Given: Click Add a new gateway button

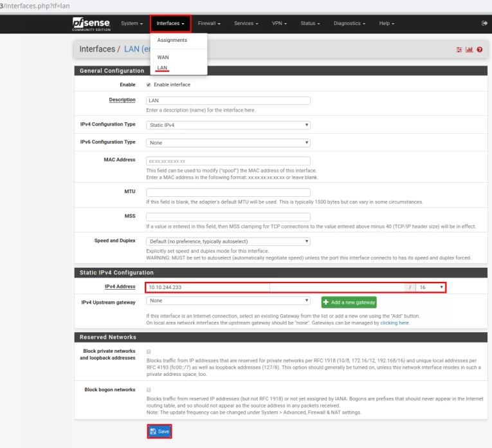Looking at the screenshot, I should click(x=349, y=303).
